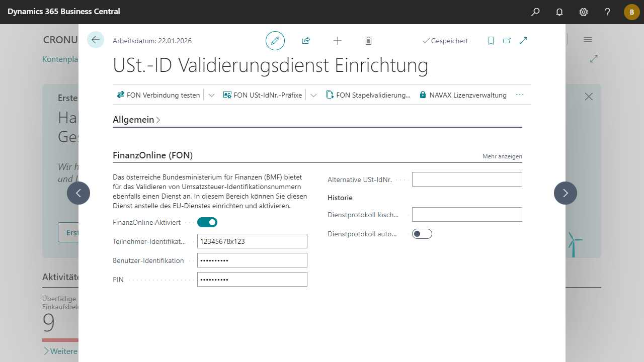Show more actions via the ellipsis

520,95
